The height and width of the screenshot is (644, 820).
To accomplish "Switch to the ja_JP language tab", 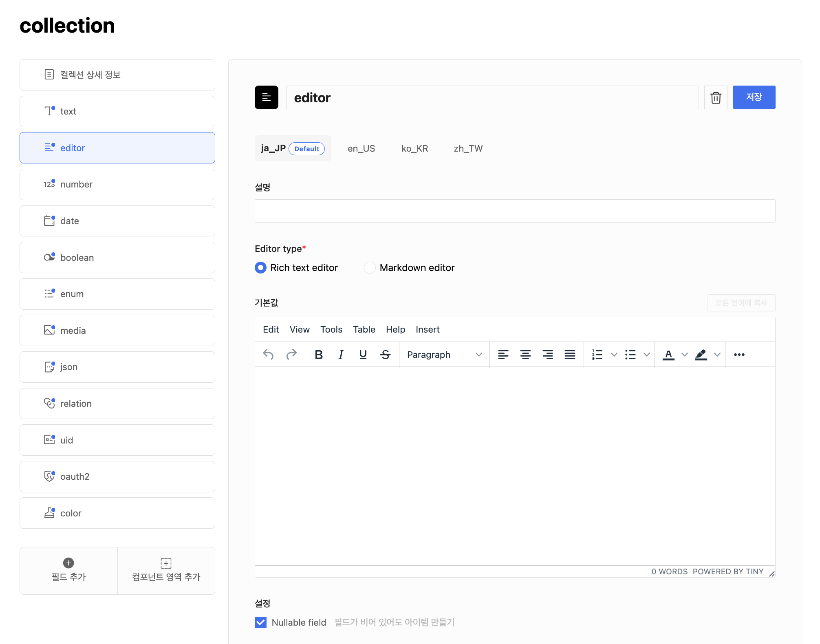I will point(293,148).
